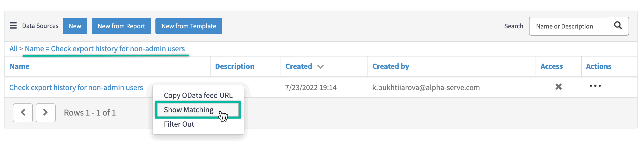Image resolution: width=644 pixels, height=166 pixels.
Task: Click the All breadcrumb link
Action: (x=13, y=49)
